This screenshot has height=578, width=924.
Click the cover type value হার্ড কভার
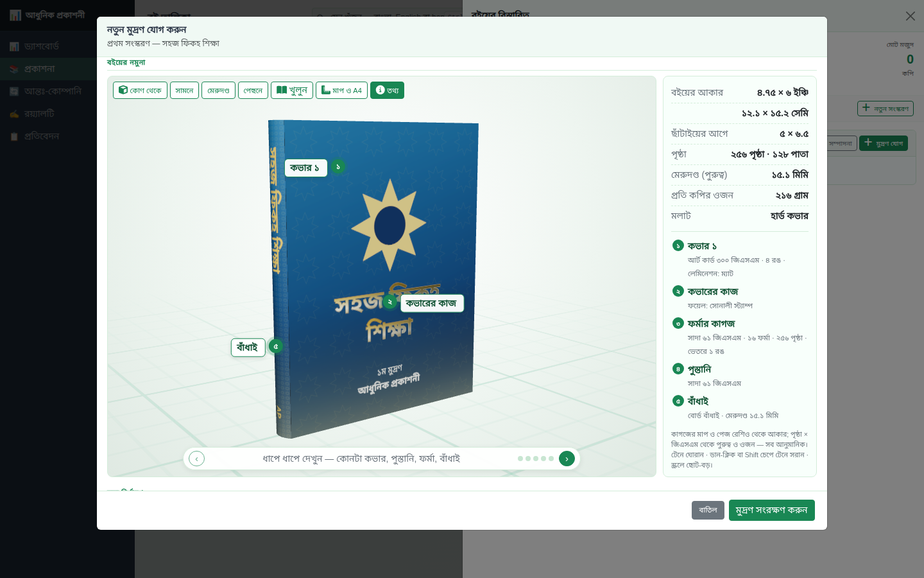[789, 216]
